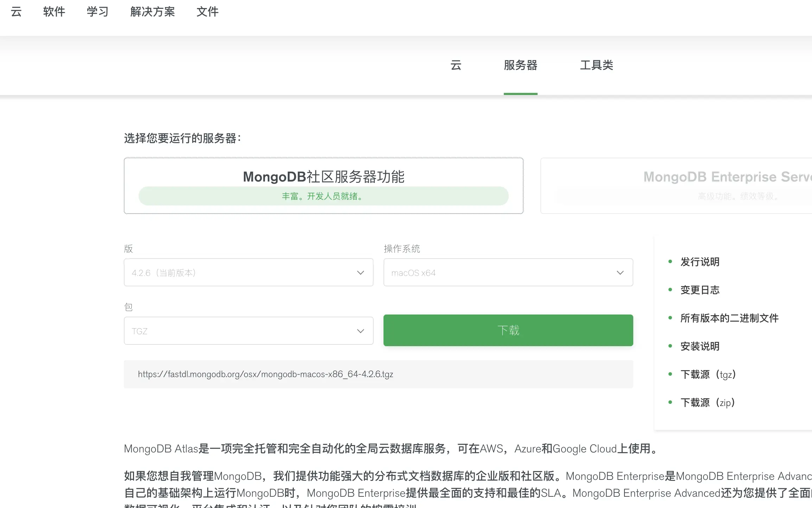This screenshot has width=812, height=508.
Task: Open the 学习 top menu
Action: [97, 12]
